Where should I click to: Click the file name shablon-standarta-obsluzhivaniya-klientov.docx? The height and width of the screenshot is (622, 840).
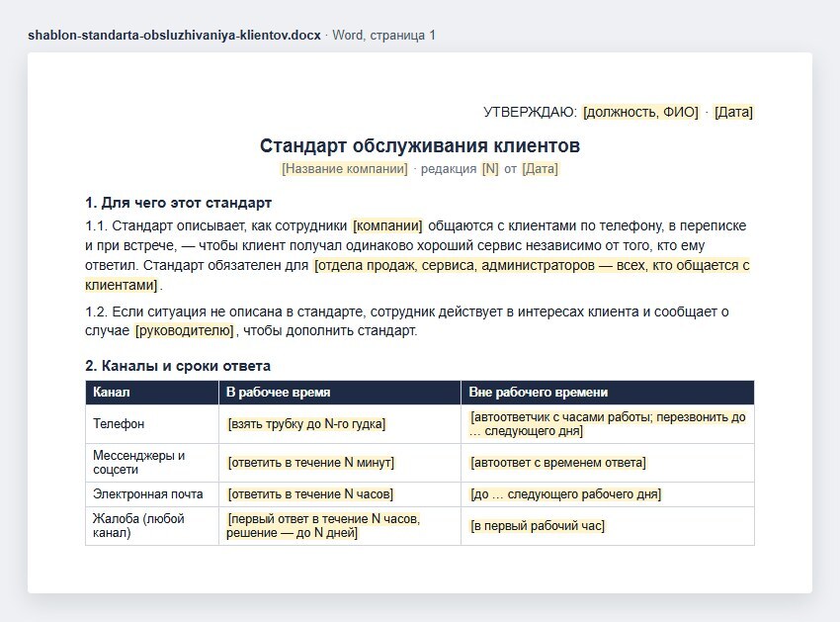pos(174,36)
